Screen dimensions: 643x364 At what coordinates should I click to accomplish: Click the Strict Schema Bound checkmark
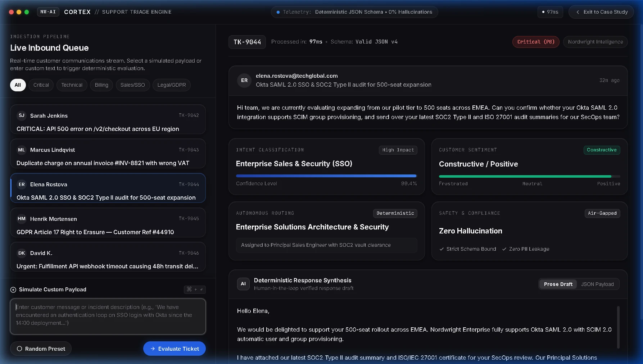(x=442, y=249)
